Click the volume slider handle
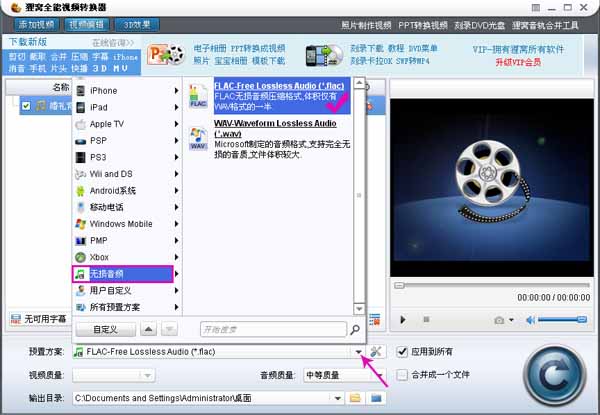 (582, 319)
